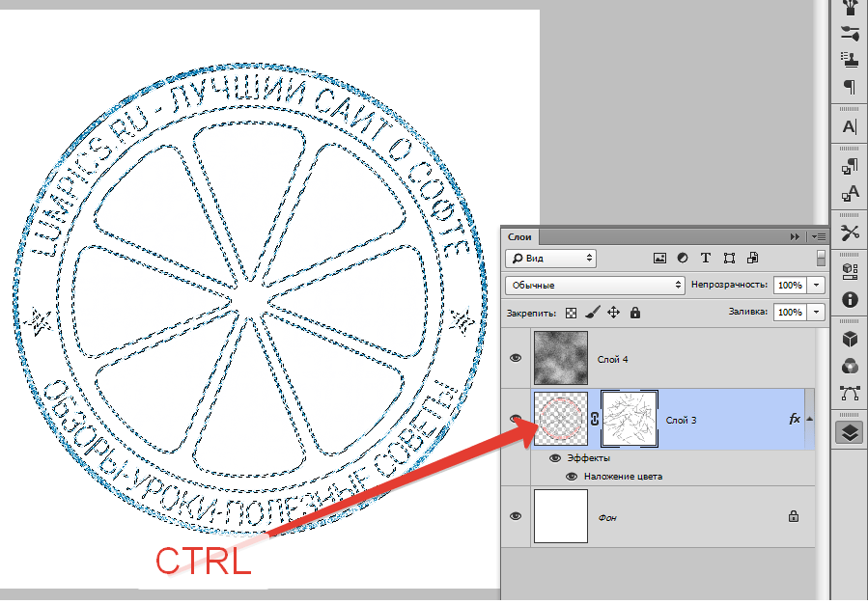Filter layers by pixel layers icon

[x=659, y=259]
